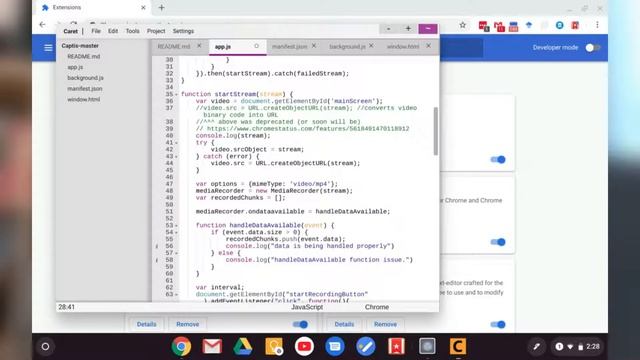Screen dimensions: 640x360
Task: Collapse handleDataAvailable fold at line 53
Action: 177,226
